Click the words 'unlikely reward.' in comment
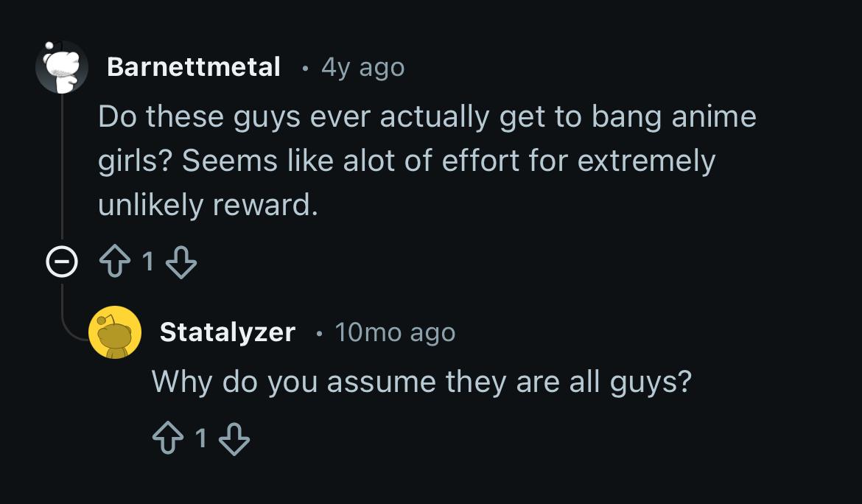The height and width of the screenshot is (504, 862). click(x=208, y=206)
